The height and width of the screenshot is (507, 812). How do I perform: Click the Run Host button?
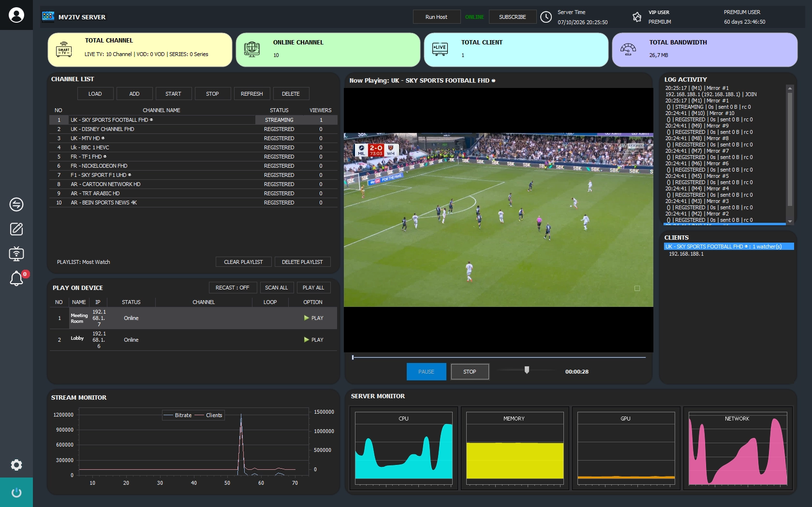[436, 17]
